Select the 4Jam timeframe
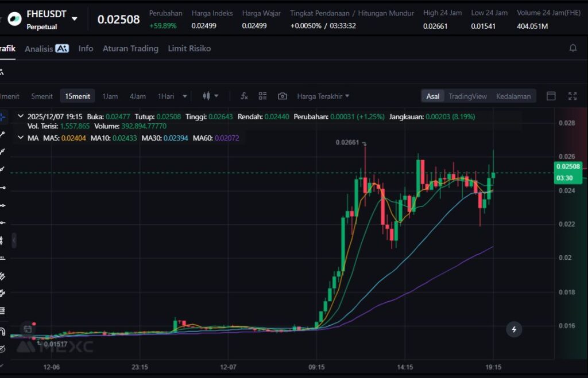The width and height of the screenshot is (588, 378). coord(137,96)
